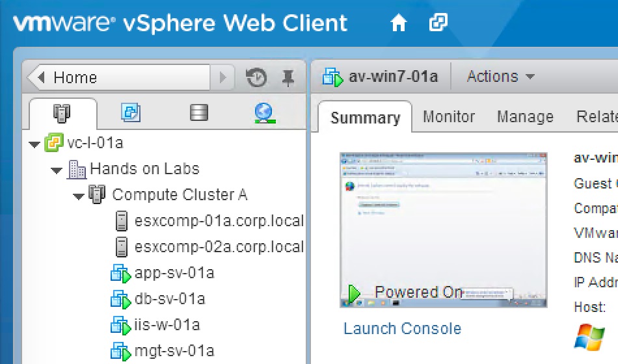This screenshot has width=618, height=364.
Task: Click the VM icon beside db-sv-01a
Action: [120, 300]
